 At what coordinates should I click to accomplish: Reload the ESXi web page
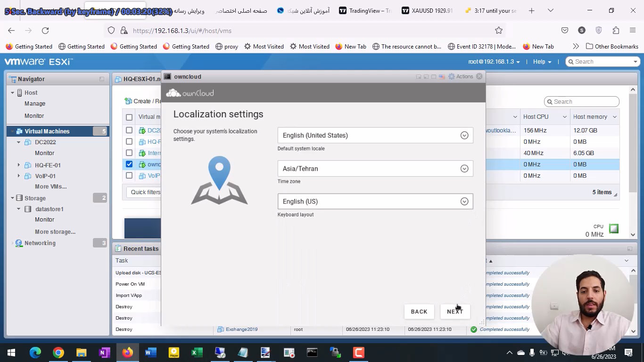coord(45,30)
